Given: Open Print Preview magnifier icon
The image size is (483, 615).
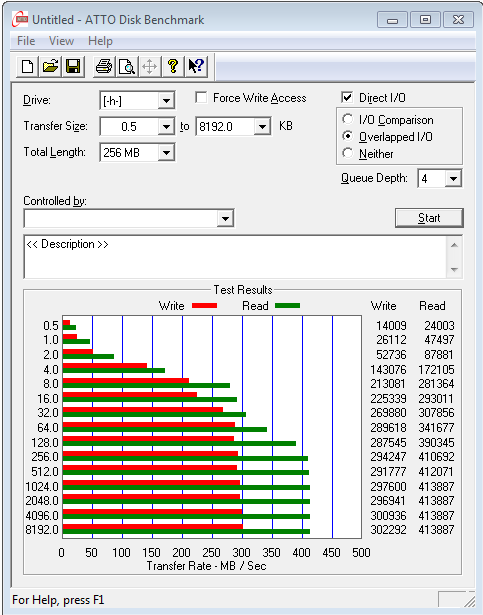Looking at the screenshot, I should tap(127, 66).
